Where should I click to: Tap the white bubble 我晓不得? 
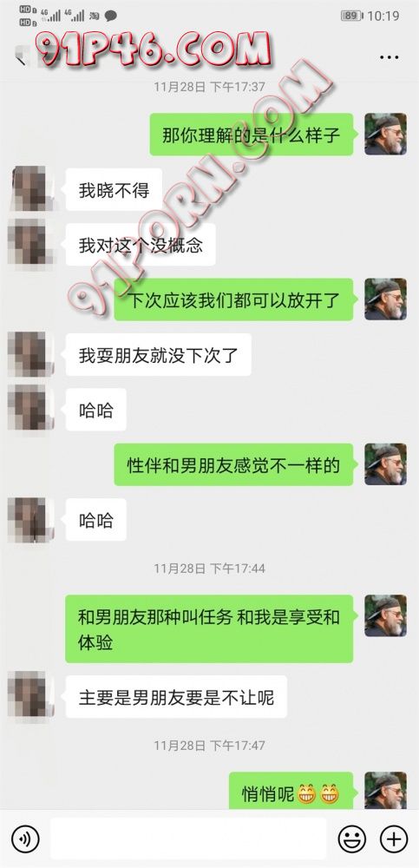[114, 190]
